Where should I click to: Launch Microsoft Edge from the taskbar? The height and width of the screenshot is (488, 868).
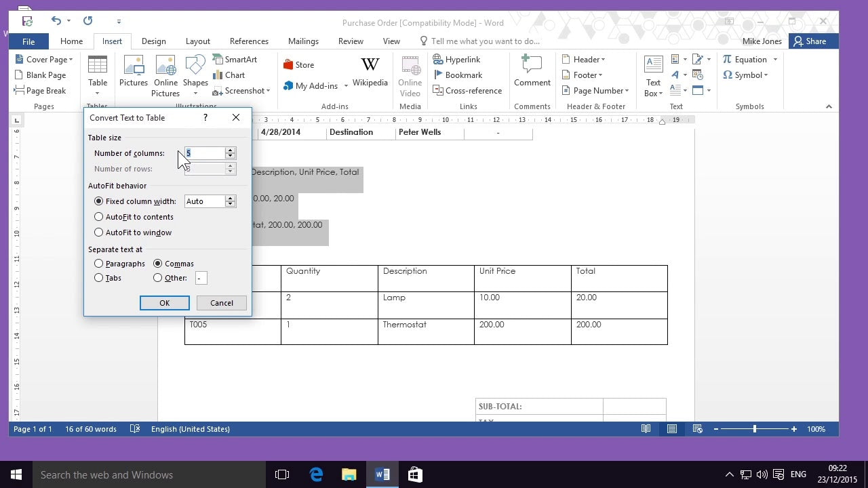tap(317, 474)
